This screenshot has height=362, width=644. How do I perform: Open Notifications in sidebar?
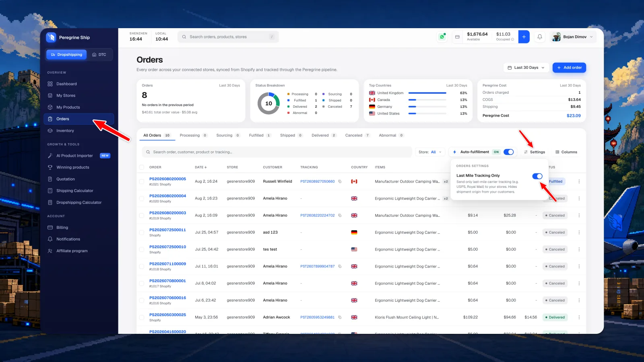pyautogui.click(x=79, y=239)
